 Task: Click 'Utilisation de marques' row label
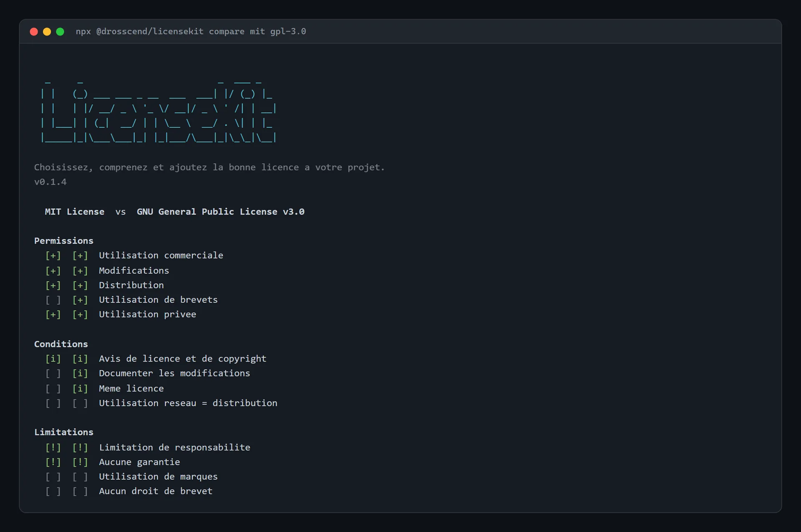tap(158, 477)
